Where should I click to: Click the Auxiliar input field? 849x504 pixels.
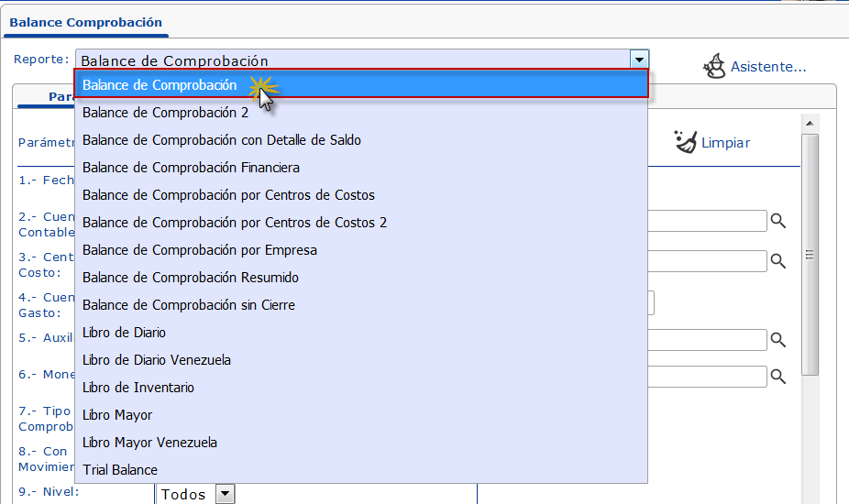click(x=707, y=340)
